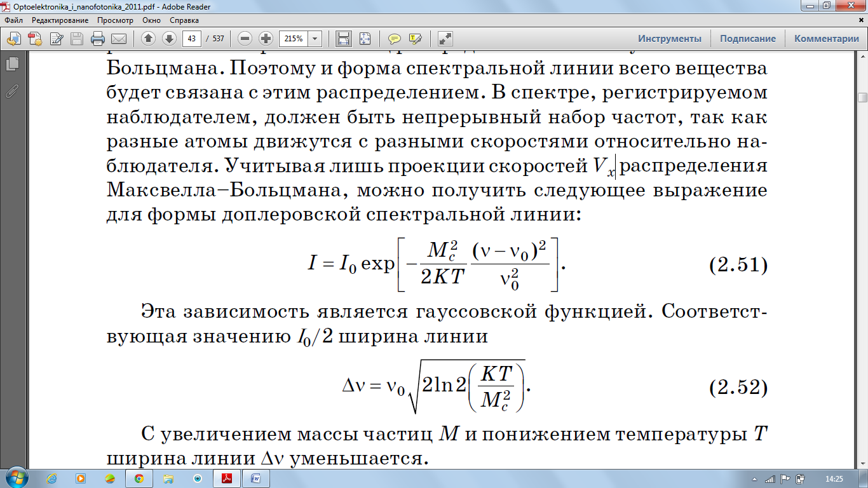This screenshot has width=868, height=488.
Task: Click the Action Center flag tray icon
Action: click(785, 478)
